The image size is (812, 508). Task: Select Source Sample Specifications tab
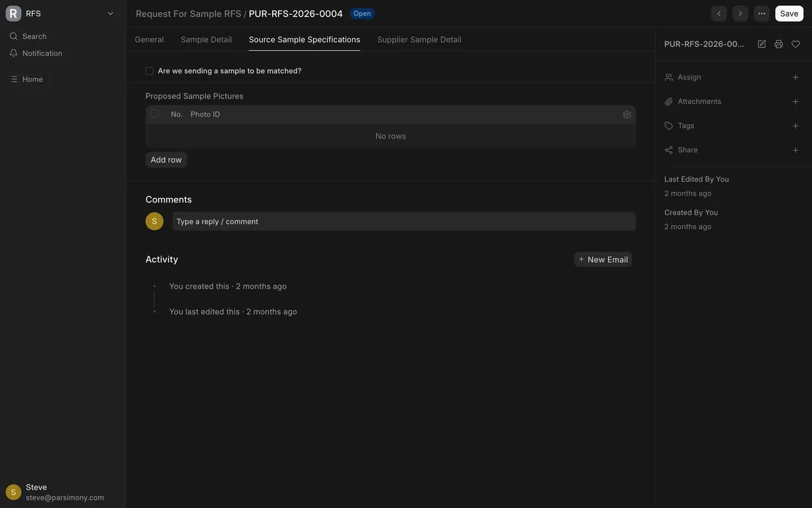point(304,39)
